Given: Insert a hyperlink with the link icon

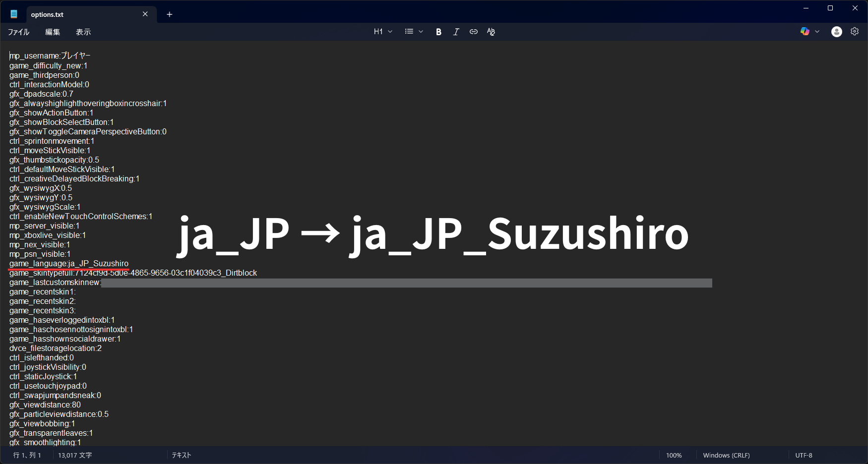Looking at the screenshot, I should click(x=473, y=31).
